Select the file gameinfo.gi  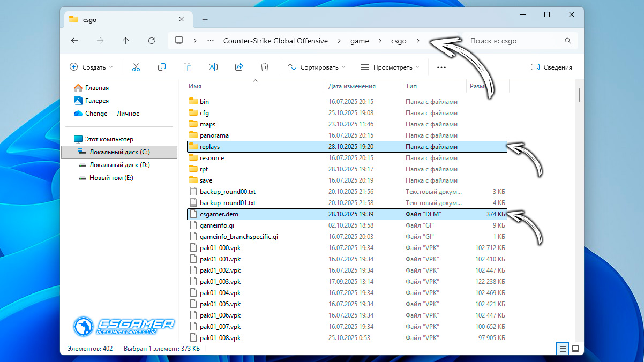point(347,225)
